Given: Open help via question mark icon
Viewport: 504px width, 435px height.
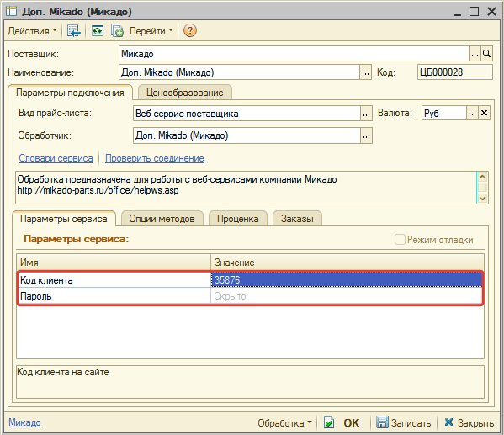Looking at the screenshot, I should (x=190, y=31).
